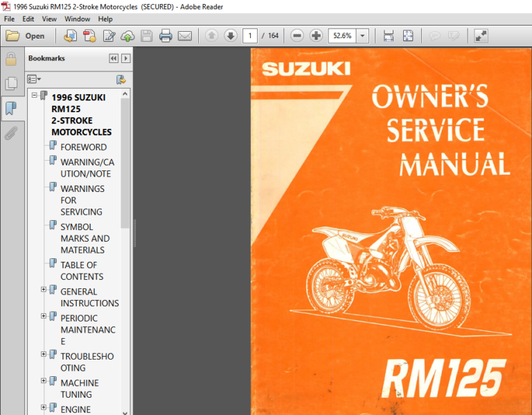Open the bookmarks options menu dropdown

pyautogui.click(x=33, y=80)
